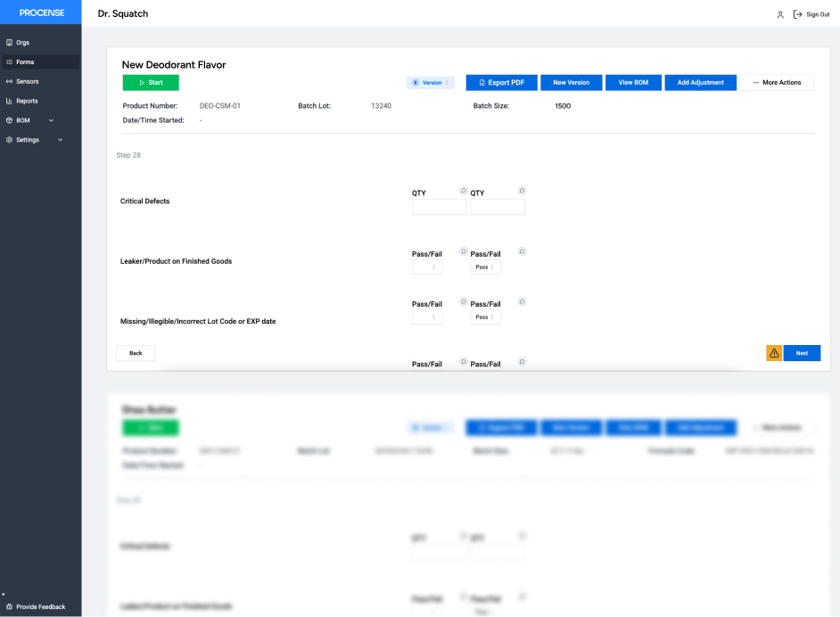840x617 pixels.
Task: Click the PROCENSE logo
Action: tap(41, 12)
